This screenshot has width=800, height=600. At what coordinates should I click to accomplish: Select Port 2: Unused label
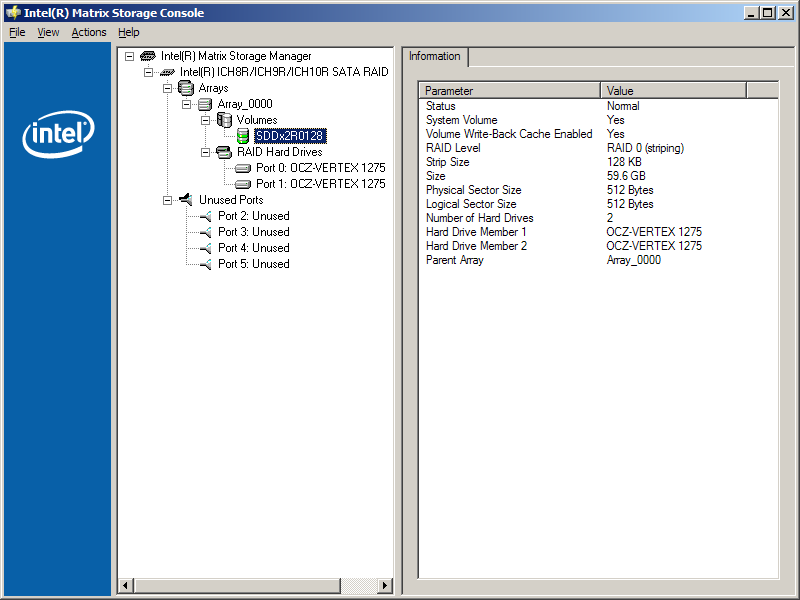click(254, 216)
